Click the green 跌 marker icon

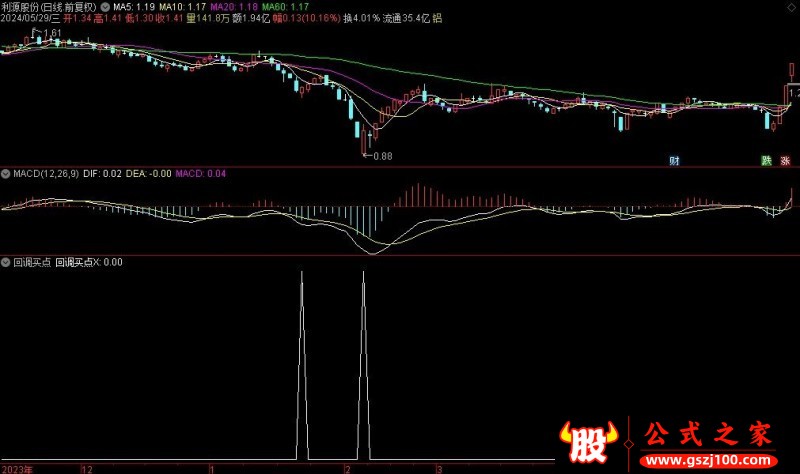point(767,160)
